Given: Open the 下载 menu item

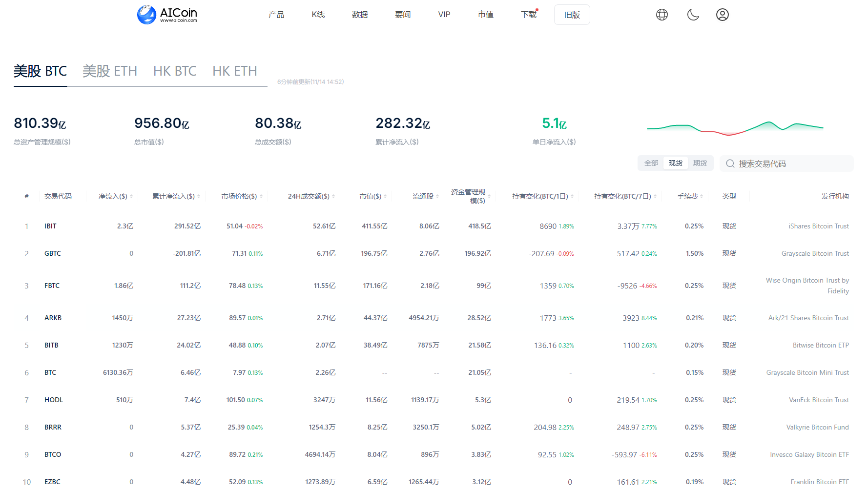Looking at the screenshot, I should (529, 15).
